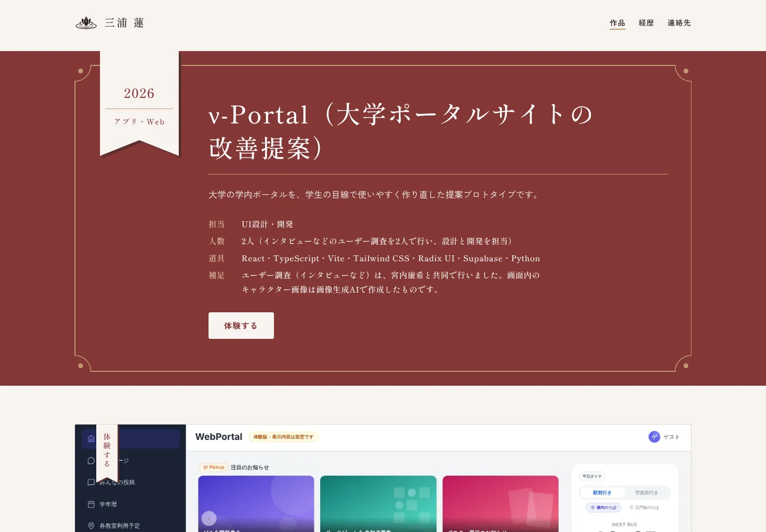Screen dimensions: 766x532
Task: Click the アプリ・Web category label
Action: pos(139,122)
